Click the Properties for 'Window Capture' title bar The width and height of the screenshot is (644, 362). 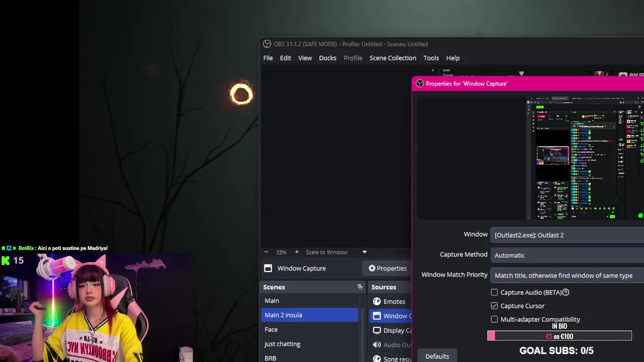click(528, 83)
